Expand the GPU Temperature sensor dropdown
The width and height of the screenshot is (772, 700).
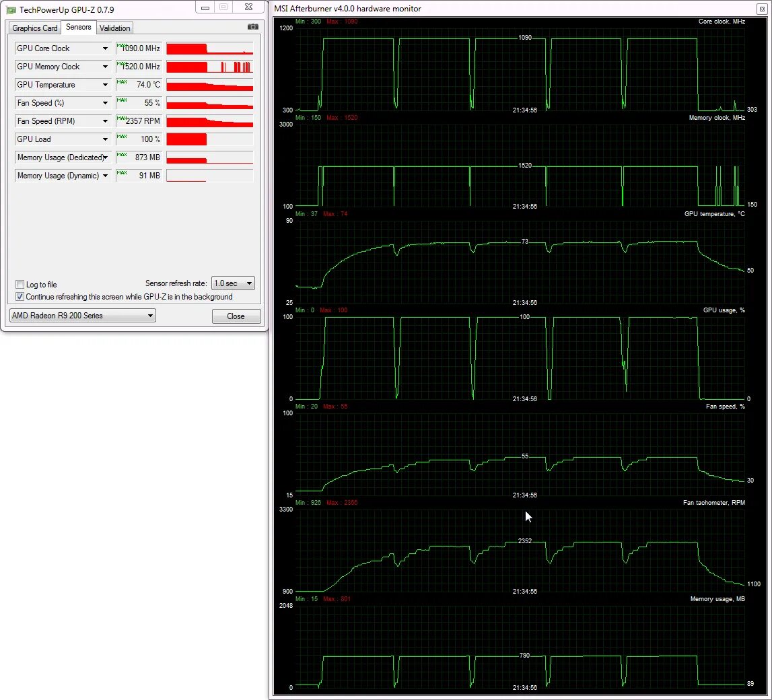(105, 85)
